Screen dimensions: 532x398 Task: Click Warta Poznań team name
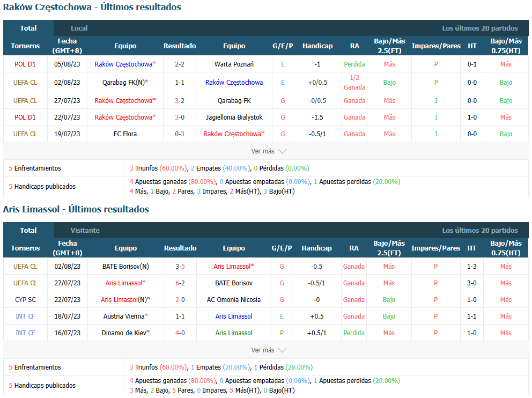pos(234,64)
